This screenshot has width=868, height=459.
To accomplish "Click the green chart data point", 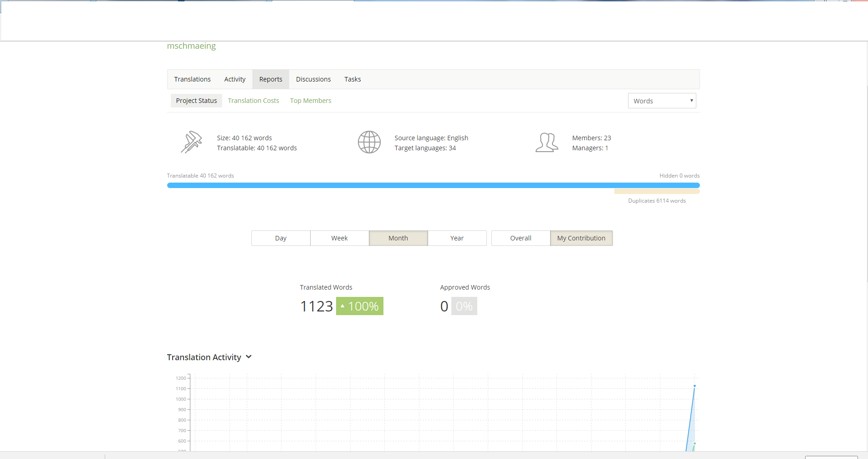I will coord(694,443).
